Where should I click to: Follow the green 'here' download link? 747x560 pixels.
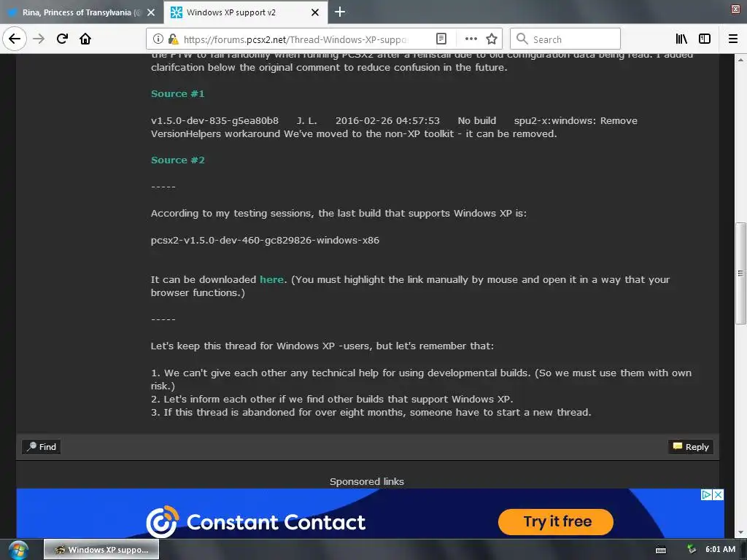tap(271, 279)
